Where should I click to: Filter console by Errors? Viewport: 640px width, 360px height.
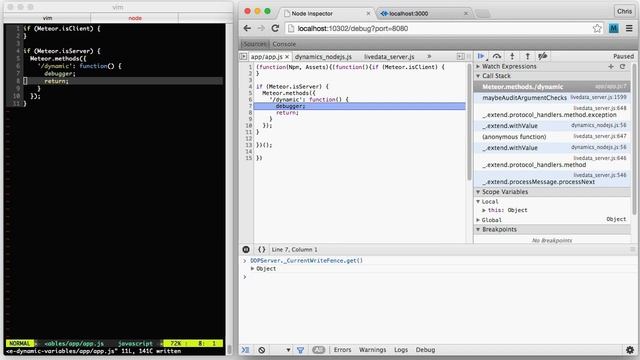click(342, 350)
